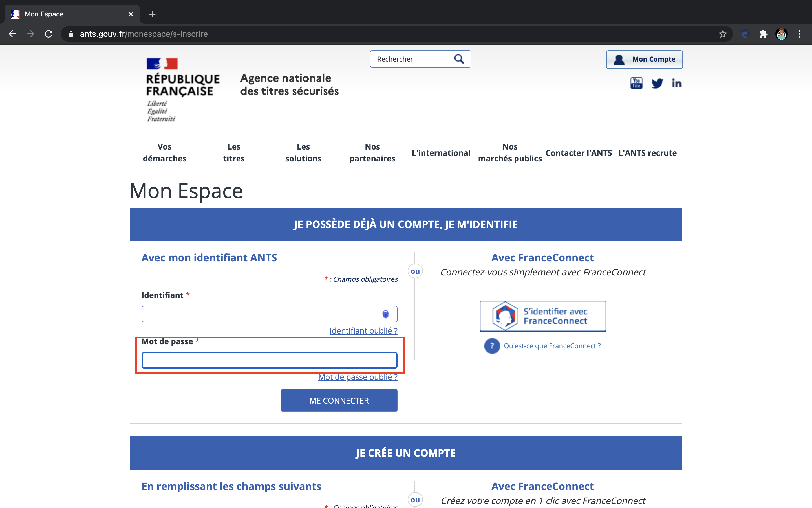Focus the Identifiant input field
Screen dimensions: 812x508
pos(270,314)
